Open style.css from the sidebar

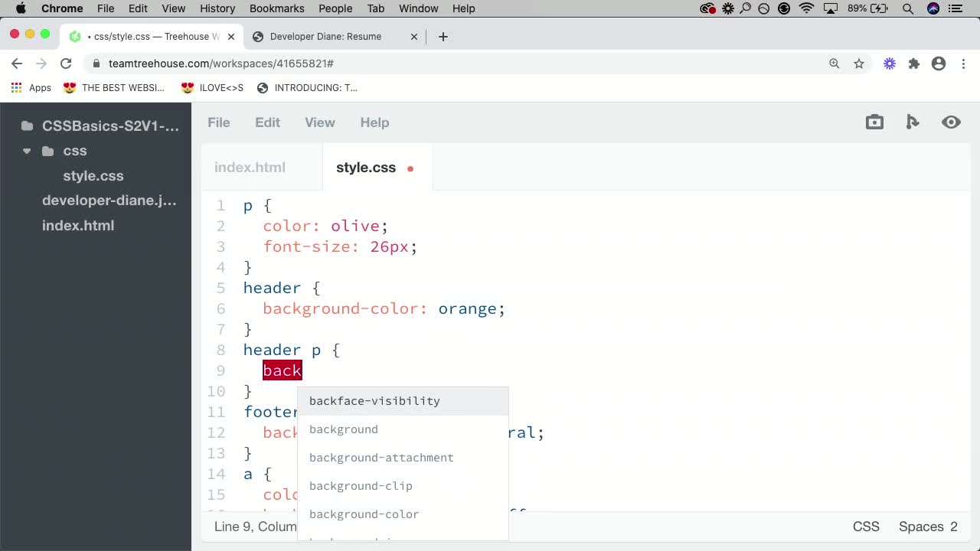click(93, 175)
